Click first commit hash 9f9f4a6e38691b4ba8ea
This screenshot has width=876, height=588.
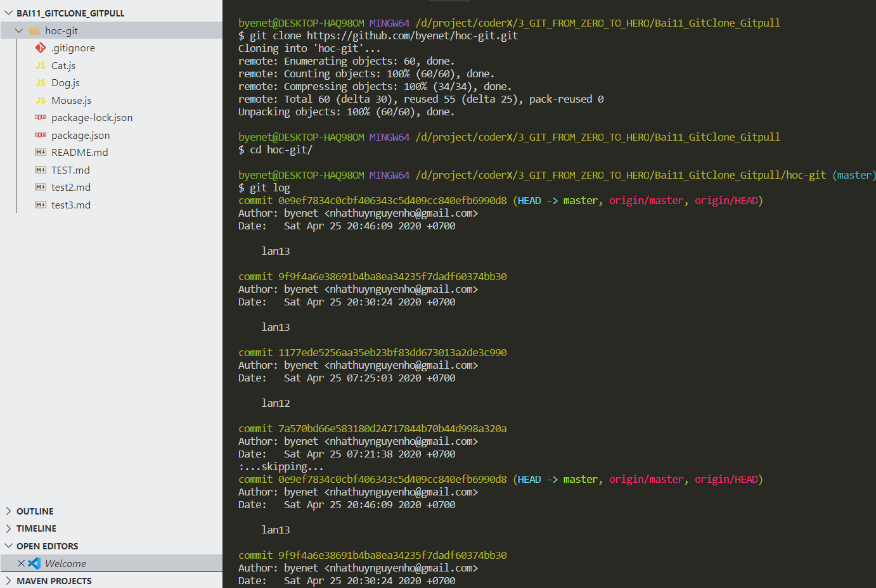click(x=392, y=277)
